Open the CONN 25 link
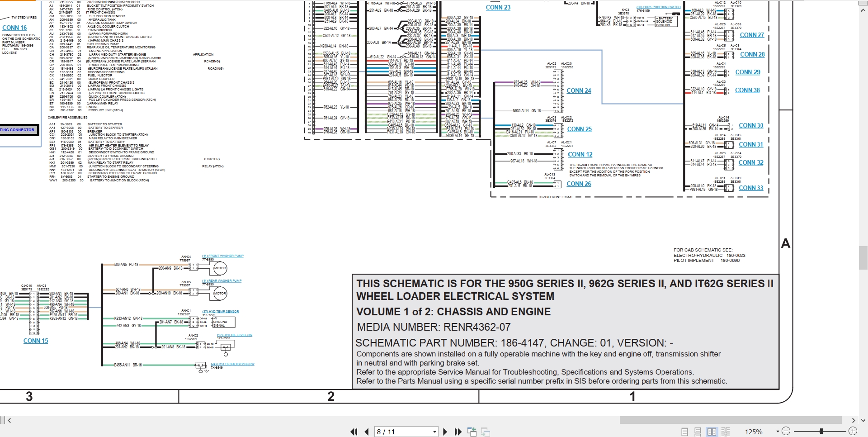The height and width of the screenshot is (437, 868). point(580,129)
